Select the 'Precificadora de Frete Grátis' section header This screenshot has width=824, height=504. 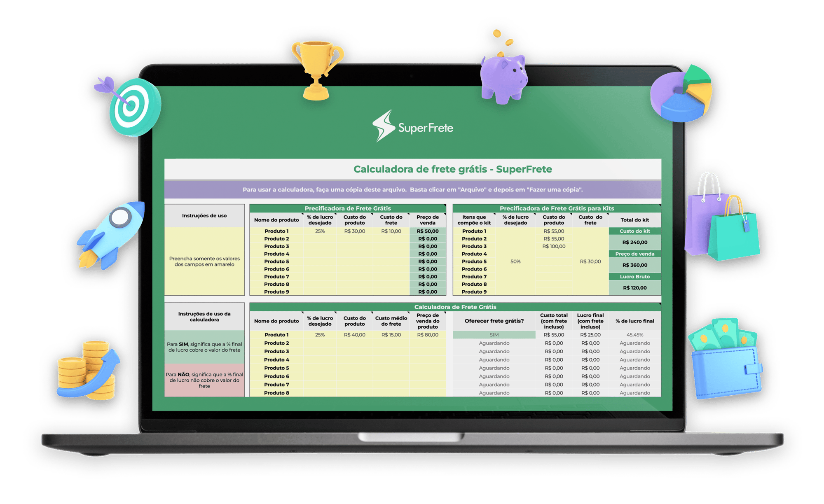point(348,208)
